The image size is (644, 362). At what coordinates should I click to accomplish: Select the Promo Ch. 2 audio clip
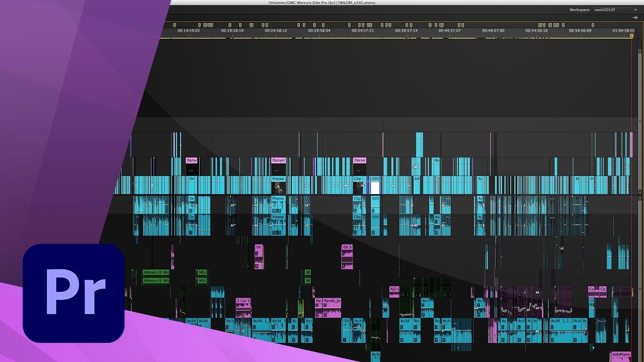point(278,226)
